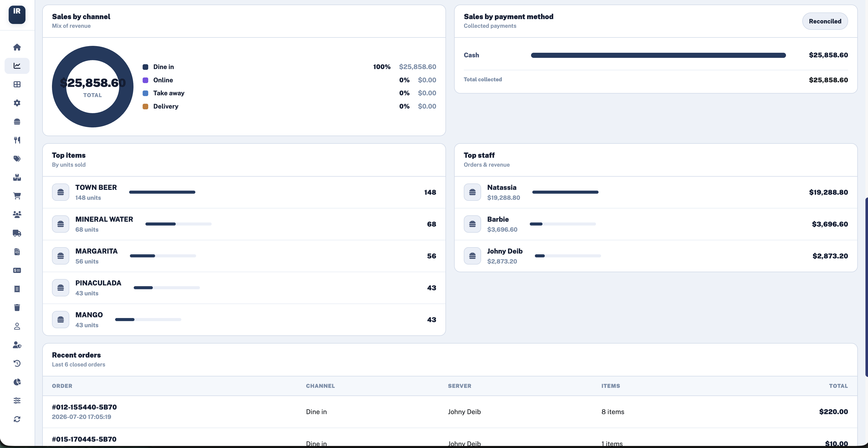Select the TOWN BEER top item row

244,192
